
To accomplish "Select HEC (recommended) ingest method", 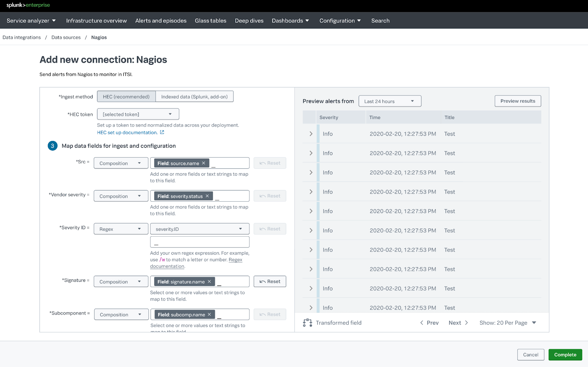I will tap(126, 97).
